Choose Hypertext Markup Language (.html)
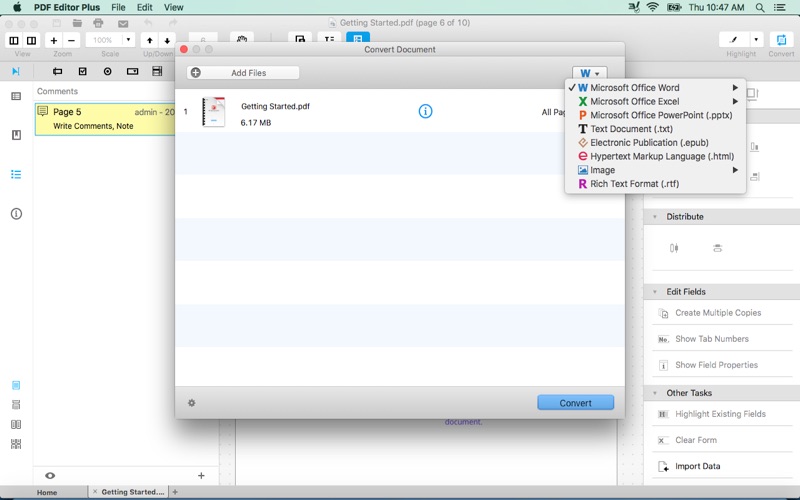Viewport: 800px width, 500px height. point(655,157)
